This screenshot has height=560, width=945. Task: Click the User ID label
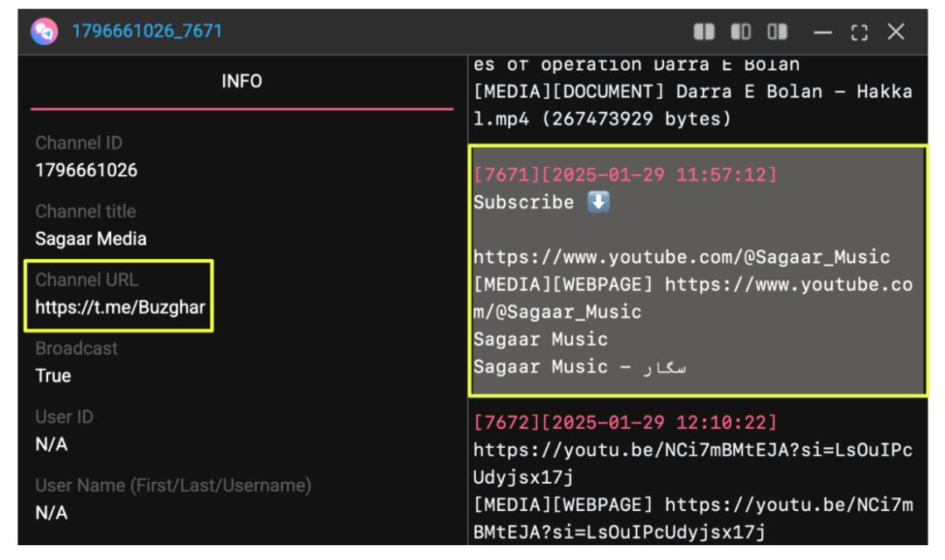pos(65,417)
